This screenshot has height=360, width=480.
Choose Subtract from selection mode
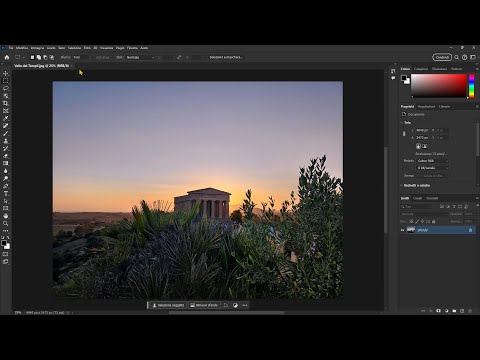(45, 57)
